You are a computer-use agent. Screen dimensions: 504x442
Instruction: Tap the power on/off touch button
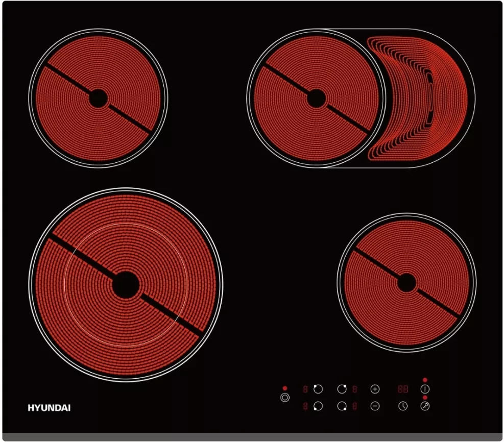coord(425,389)
